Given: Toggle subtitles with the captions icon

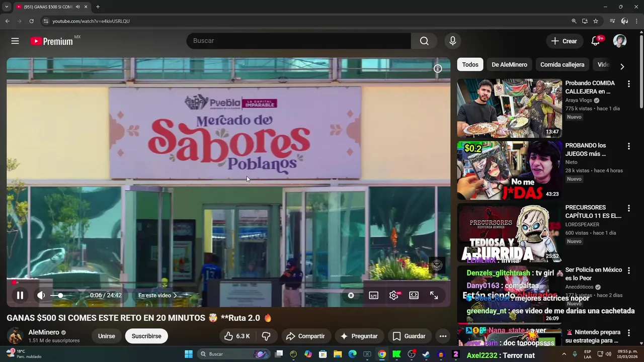Looking at the screenshot, I should (374, 296).
